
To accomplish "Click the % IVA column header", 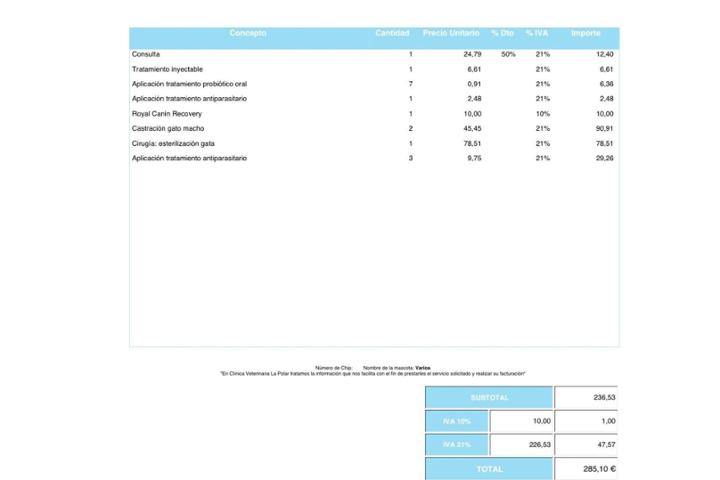I will click(x=537, y=34).
